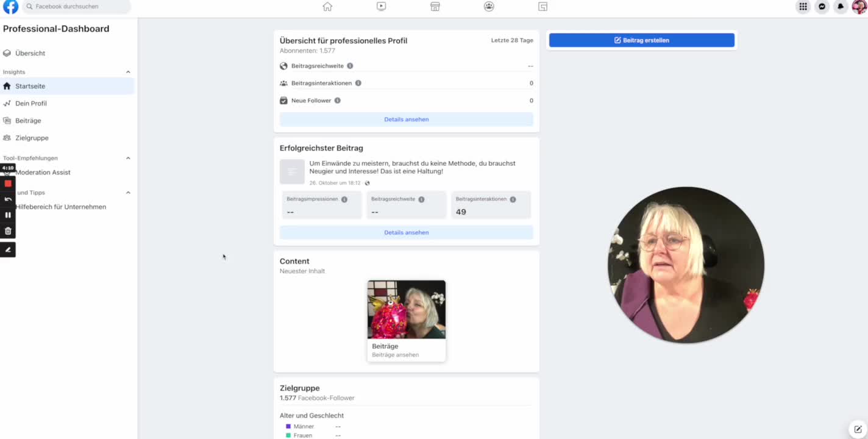
Task: Click info icon beside Neue Follower
Action: (x=337, y=101)
